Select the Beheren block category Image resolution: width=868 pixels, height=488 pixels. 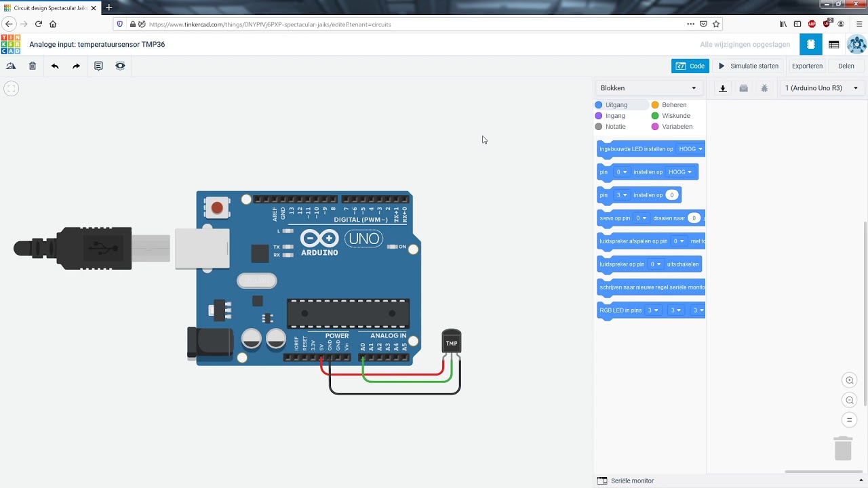(669, 105)
